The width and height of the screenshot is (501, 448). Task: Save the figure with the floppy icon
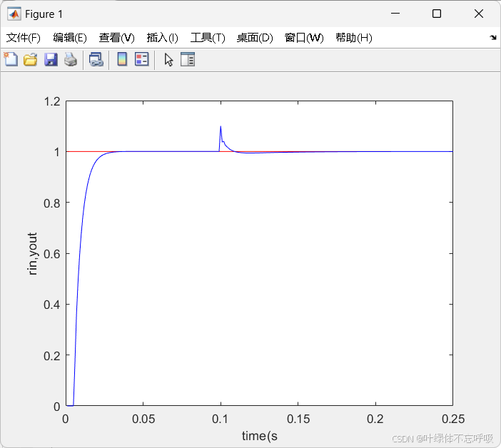(x=51, y=60)
